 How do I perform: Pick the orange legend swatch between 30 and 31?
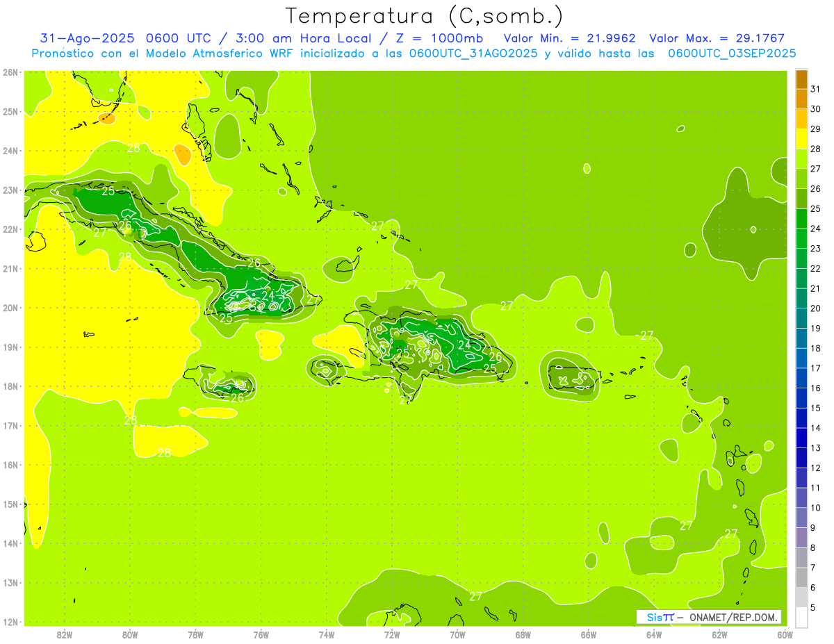pyautogui.click(x=801, y=99)
